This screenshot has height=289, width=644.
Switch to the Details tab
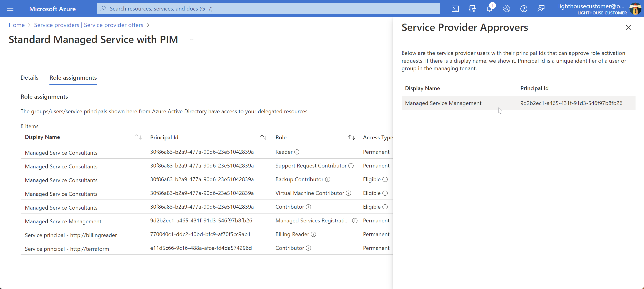click(x=29, y=78)
